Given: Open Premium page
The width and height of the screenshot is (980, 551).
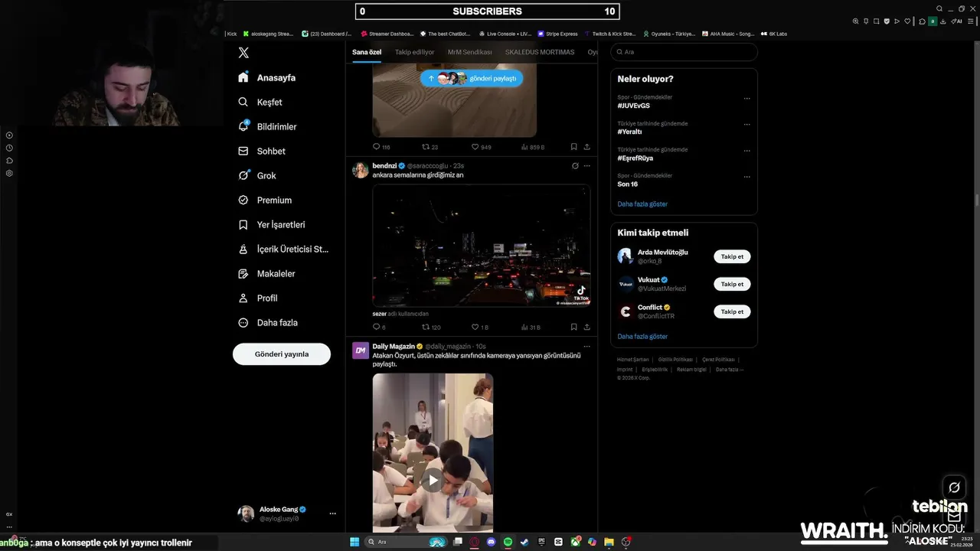Looking at the screenshot, I should [264, 200].
